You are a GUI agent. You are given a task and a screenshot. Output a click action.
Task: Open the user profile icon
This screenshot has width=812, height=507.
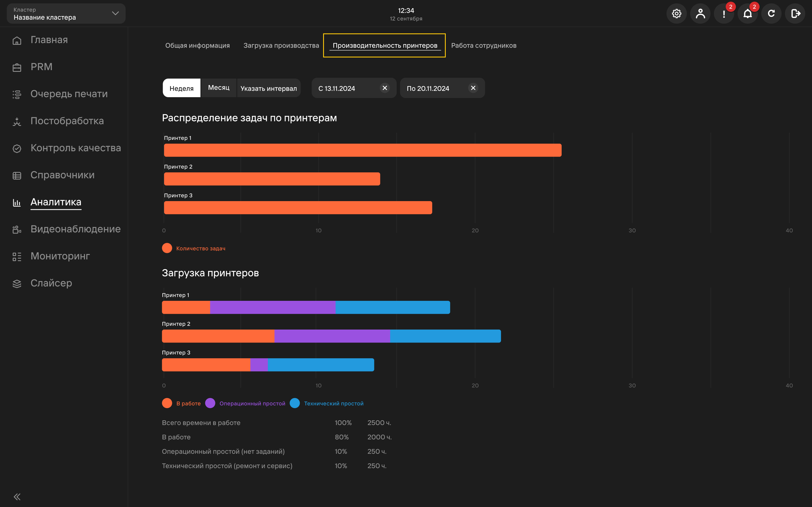[x=700, y=14]
